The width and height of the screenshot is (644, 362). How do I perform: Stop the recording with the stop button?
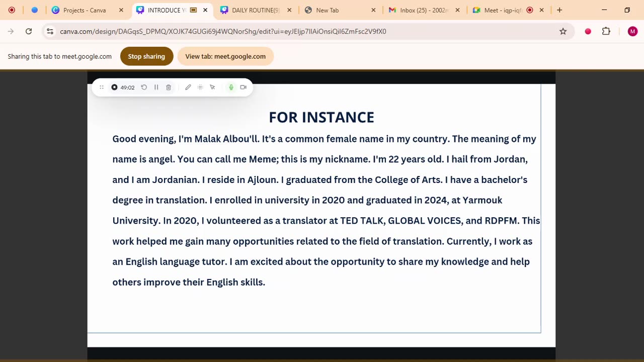pyautogui.click(x=114, y=87)
